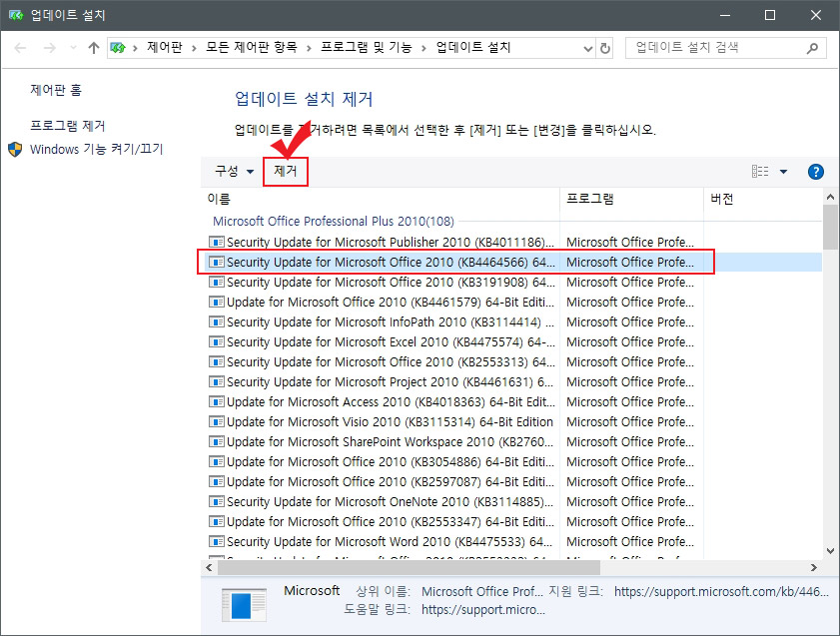Screen dimensions: 840x636
Task: Select 모든 제어판 항목 breadcrumb
Action: coord(252,47)
